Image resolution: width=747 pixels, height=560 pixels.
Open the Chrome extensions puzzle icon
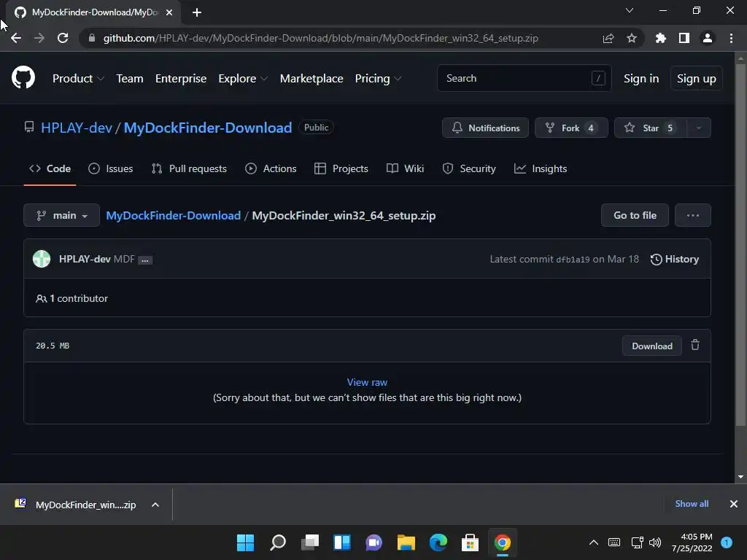(661, 38)
